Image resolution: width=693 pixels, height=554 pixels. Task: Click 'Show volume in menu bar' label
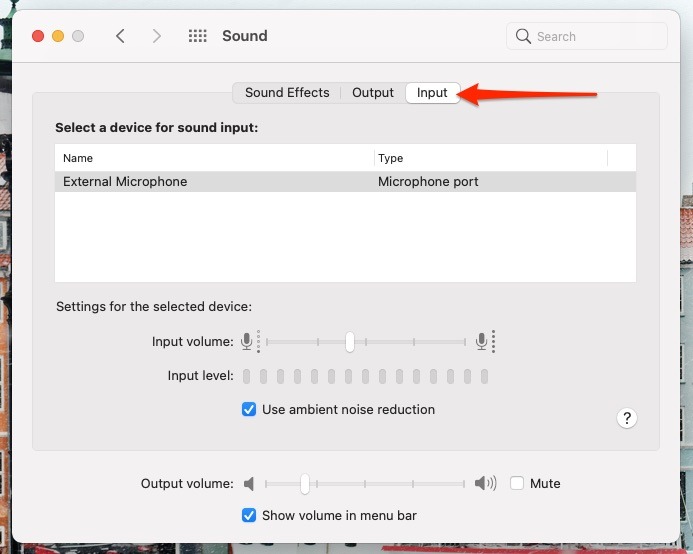pyautogui.click(x=339, y=516)
